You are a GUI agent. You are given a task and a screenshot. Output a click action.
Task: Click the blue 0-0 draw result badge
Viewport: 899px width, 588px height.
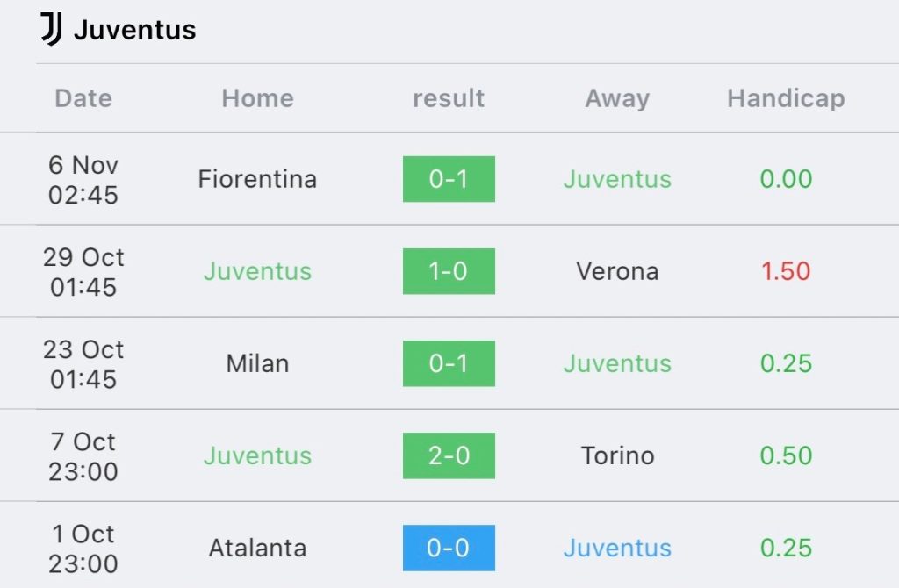coord(449,548)
